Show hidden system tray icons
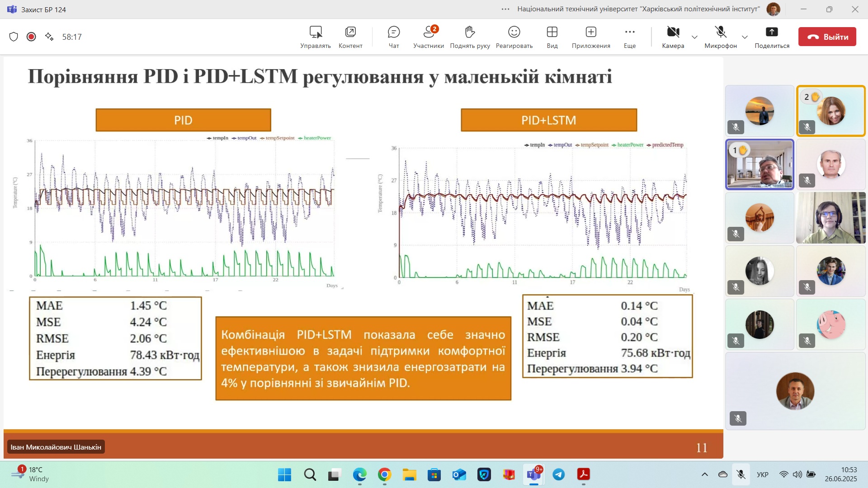This screenshot has height=488, width=868. (x=704, y=474)
